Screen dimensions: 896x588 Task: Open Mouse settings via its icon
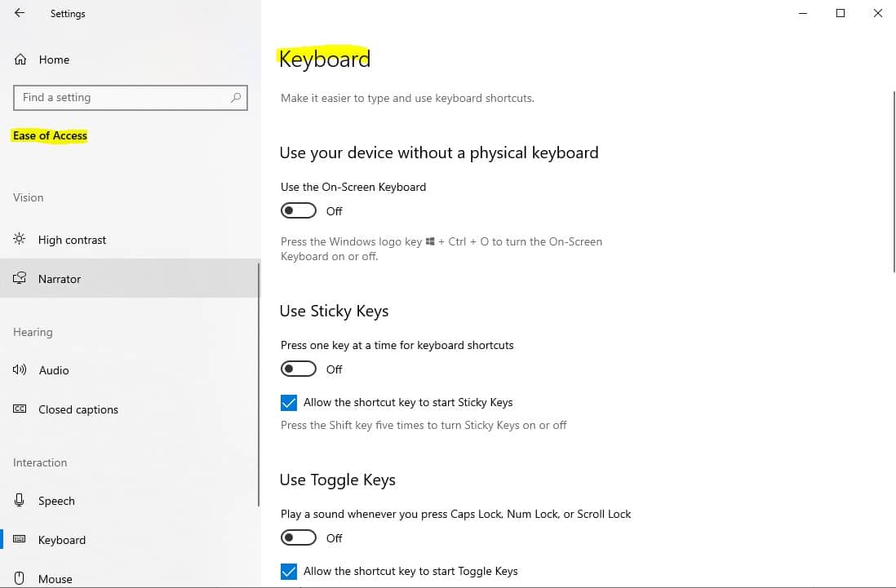click(20, 578)
